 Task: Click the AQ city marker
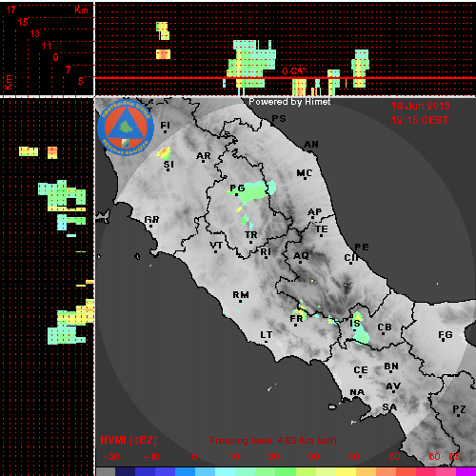[301, 262]
